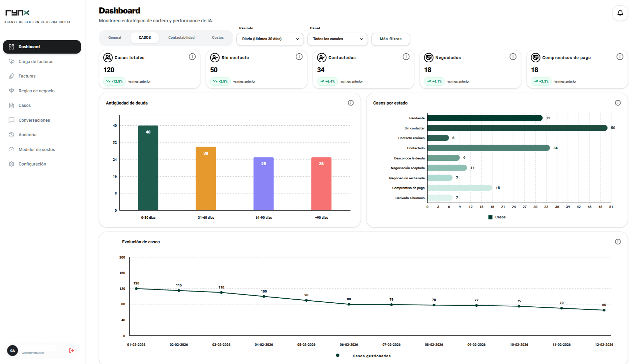Click the GA user avatar

pyautogui.click(x=12, y=351)
